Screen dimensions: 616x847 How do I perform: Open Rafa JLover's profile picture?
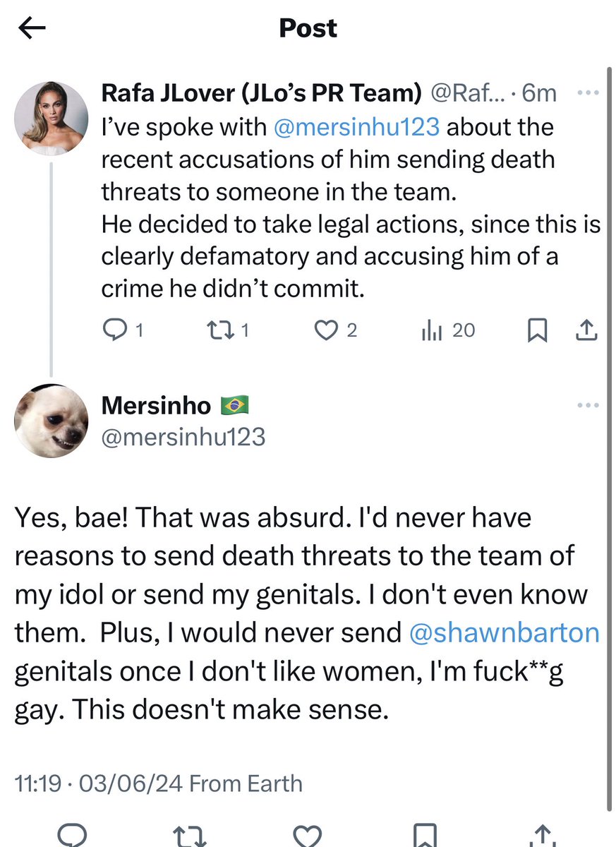51,116
